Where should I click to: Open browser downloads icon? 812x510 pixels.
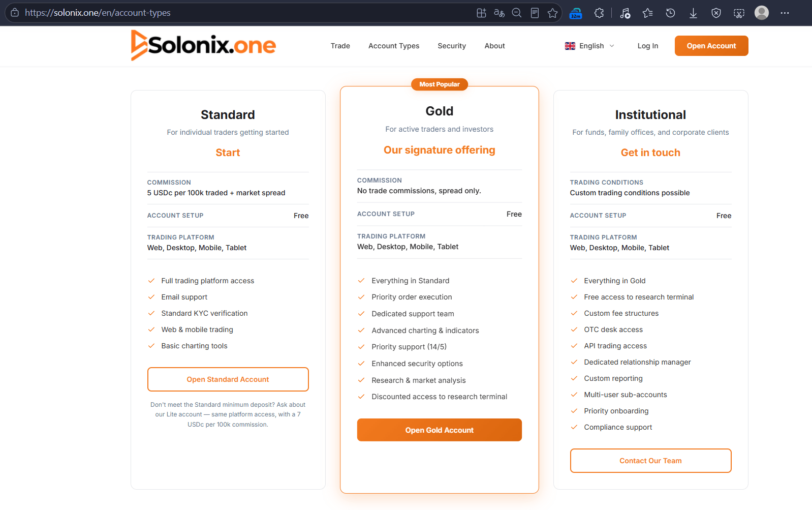click(x=693, y=13)
